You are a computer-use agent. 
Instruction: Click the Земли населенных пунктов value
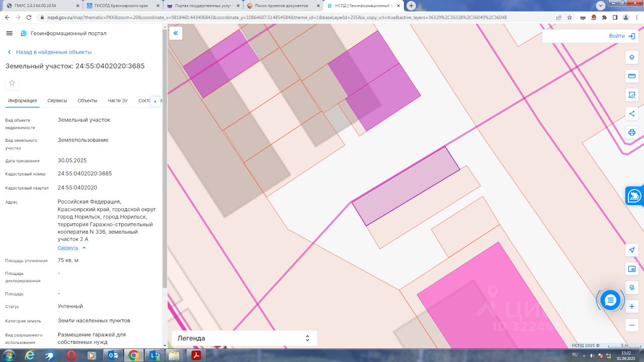[x=94, y=320]
